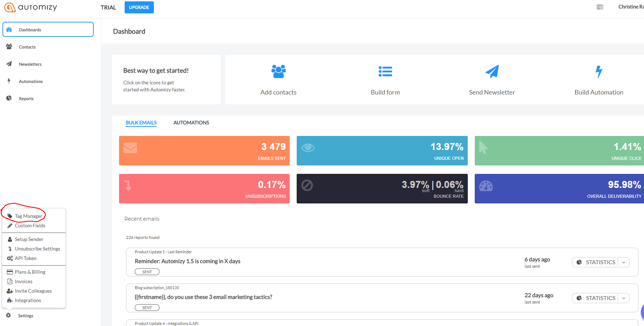Open Plans & Billing menu entry
This screenshot has width=644, height=326.
(x=30, y=272)
